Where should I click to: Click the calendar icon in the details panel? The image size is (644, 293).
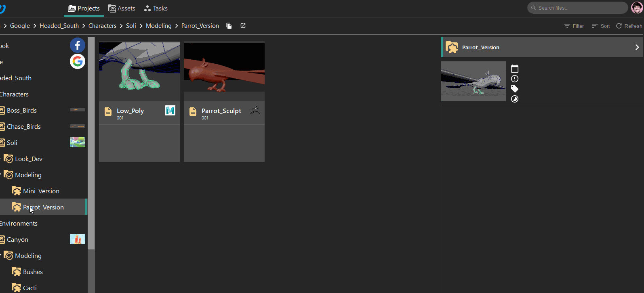pyautogui.click(x=515, y=69)
